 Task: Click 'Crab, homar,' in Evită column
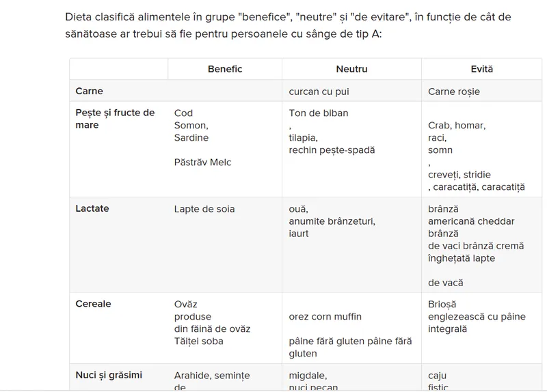[457, 126]
